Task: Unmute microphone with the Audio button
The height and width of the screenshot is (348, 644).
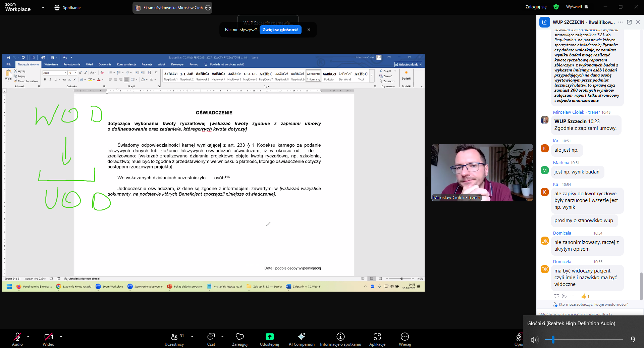Action: click(17, 339)
